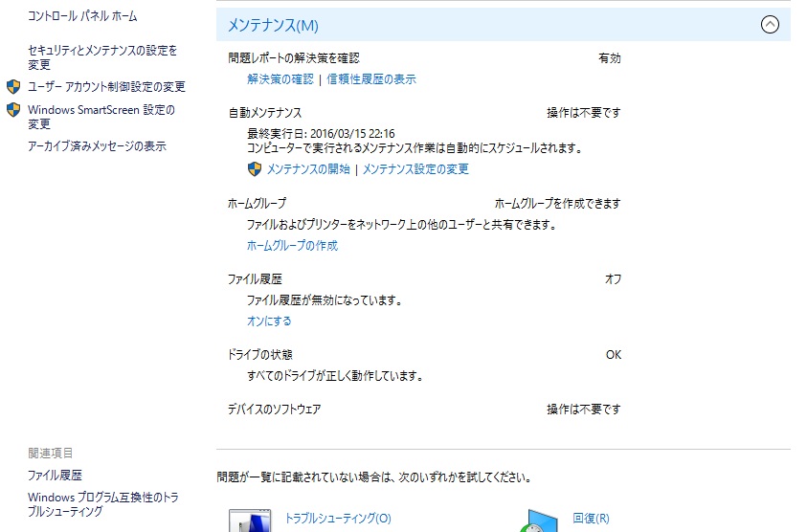Open ファイル履歴 under 関連項目

(x=55, y=476)
